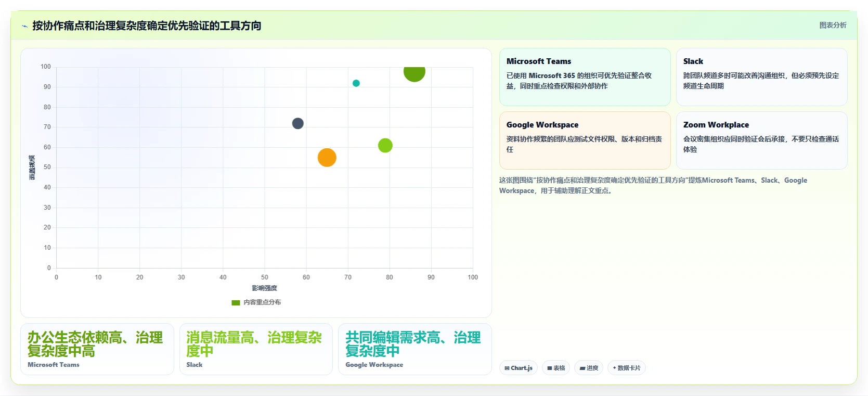Open the Microsoft Teams description card
Viewport: 868px width, 396px height.
pyautogui.click(x=585, y=77)
